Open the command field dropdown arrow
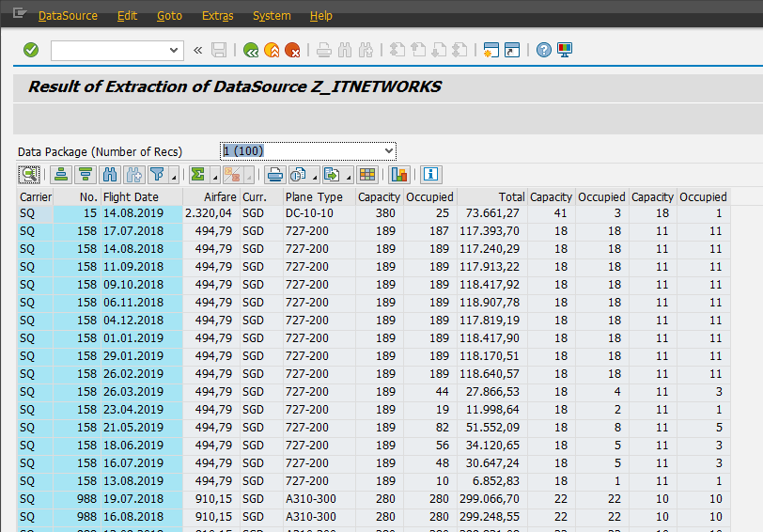Viewport: 763px width, 532px height. click(176, 50)
